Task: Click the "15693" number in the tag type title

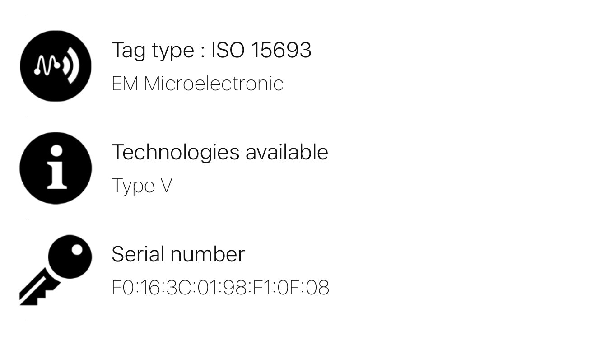Action: 280,50
